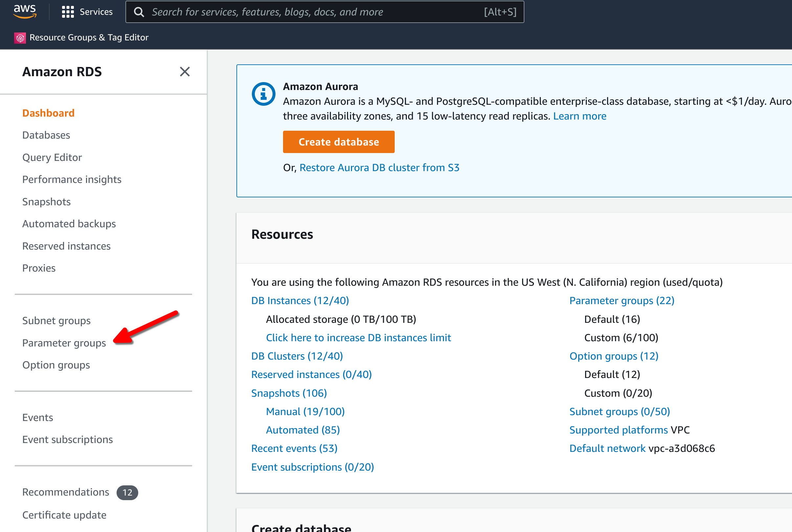
Task: Open Option groups (12) resource link
Action: [614, 356]
